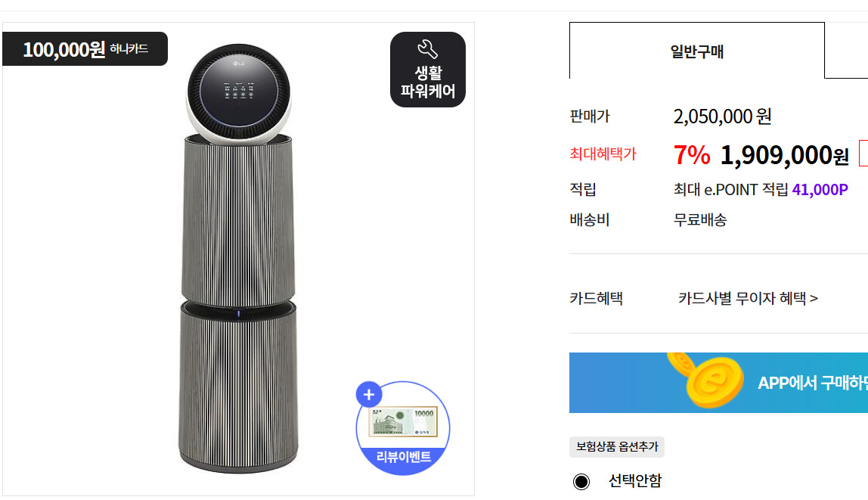Click the 2,050,000 원 sale price
Screen dimensions: 868x500
pos(722,116)
